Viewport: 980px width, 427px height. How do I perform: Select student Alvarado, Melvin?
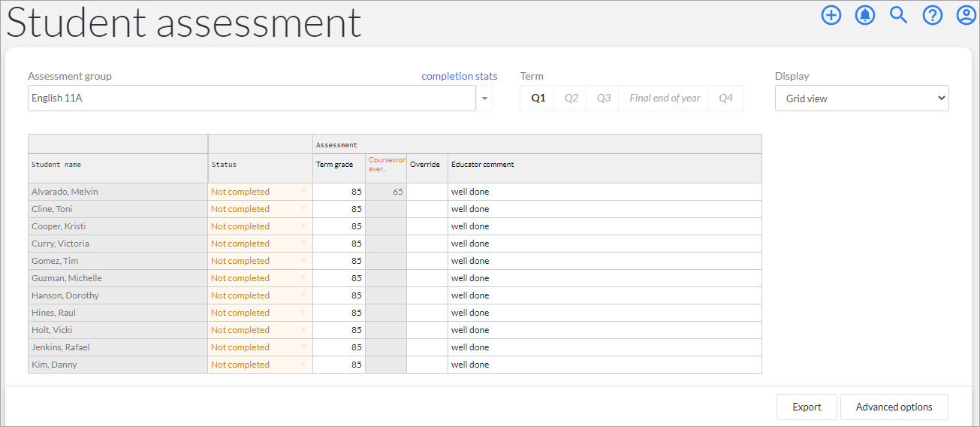click(118, 192)
